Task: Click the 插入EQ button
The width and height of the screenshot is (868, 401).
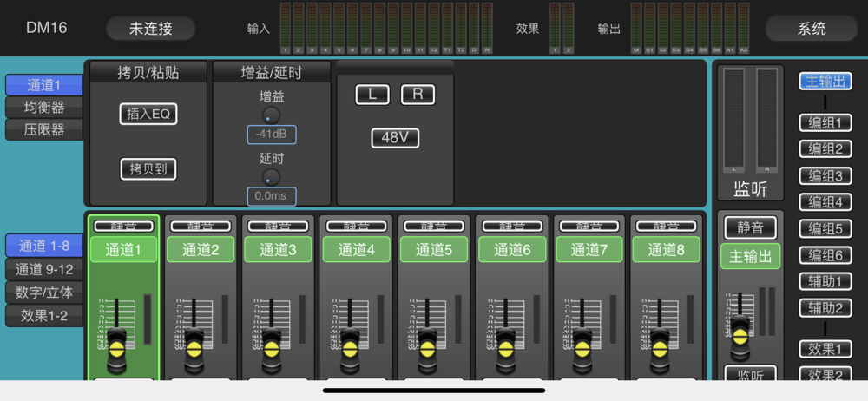Action: click(148, 114)
